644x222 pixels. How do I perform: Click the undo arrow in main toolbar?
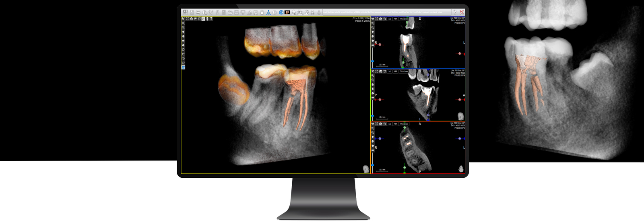pyautogui.click(x=230, y=12)
